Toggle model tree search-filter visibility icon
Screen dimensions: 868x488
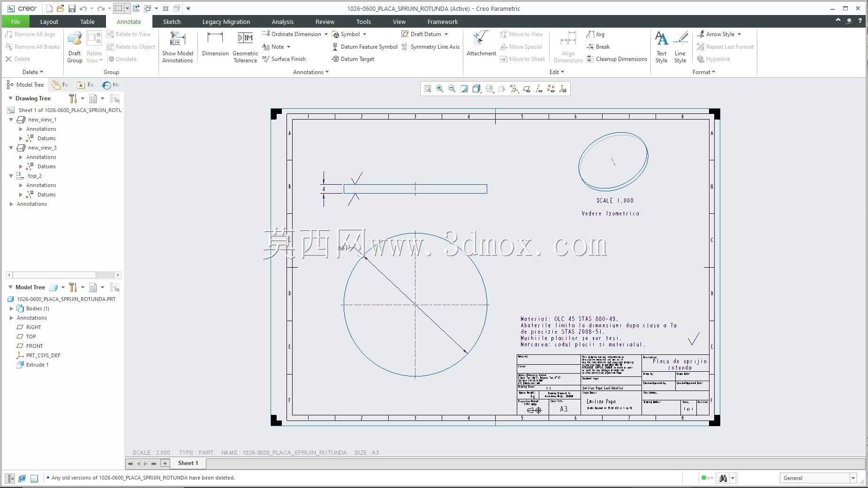point(114,287)
